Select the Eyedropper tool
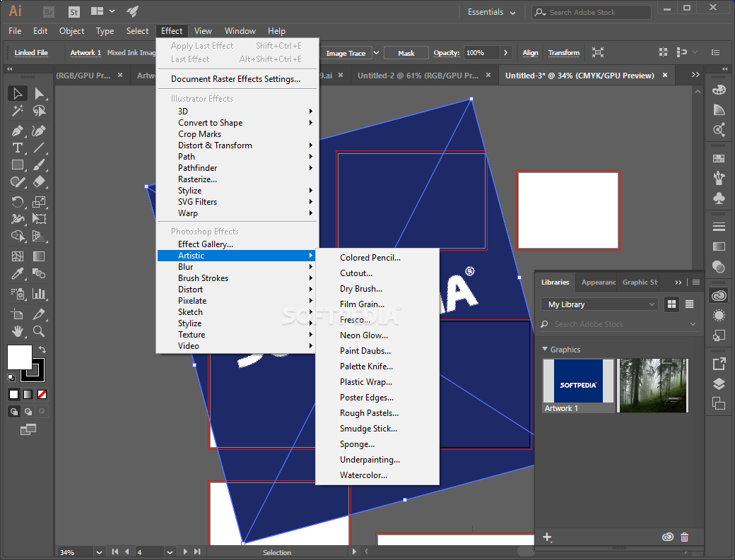The height and width of the screenshot is (560, 735). pos(18,273)
